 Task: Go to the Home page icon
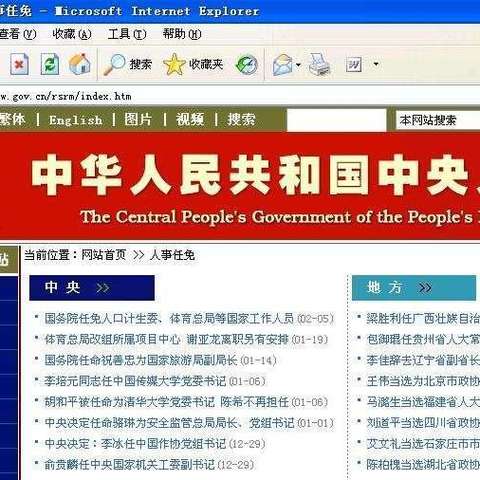[x=80, y=64]
